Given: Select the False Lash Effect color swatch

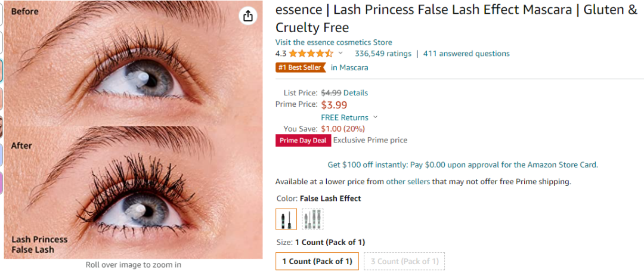Looking at the screenshot, I should point(286,219).
